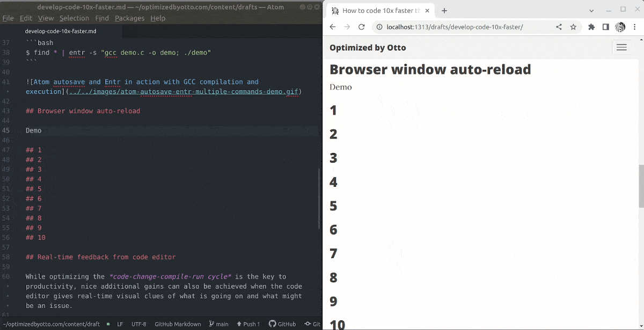Click heading '9' on the web page
Screen dimensions: 644x330
pyautogui.click(x=333, y=302)
